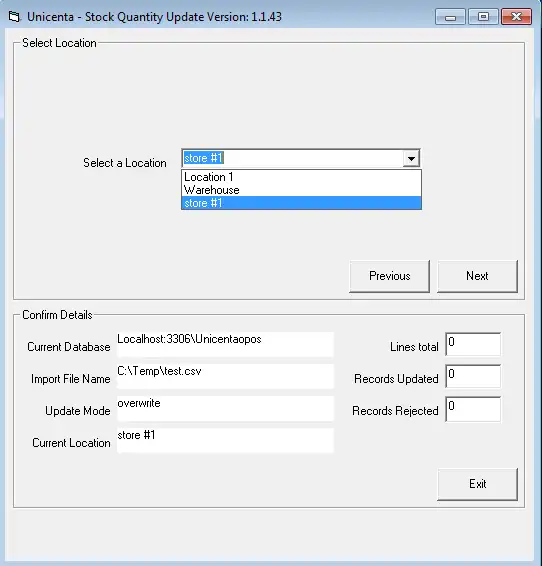
Task: Click the 'Select a Location' label
Action: pos(125,163)
